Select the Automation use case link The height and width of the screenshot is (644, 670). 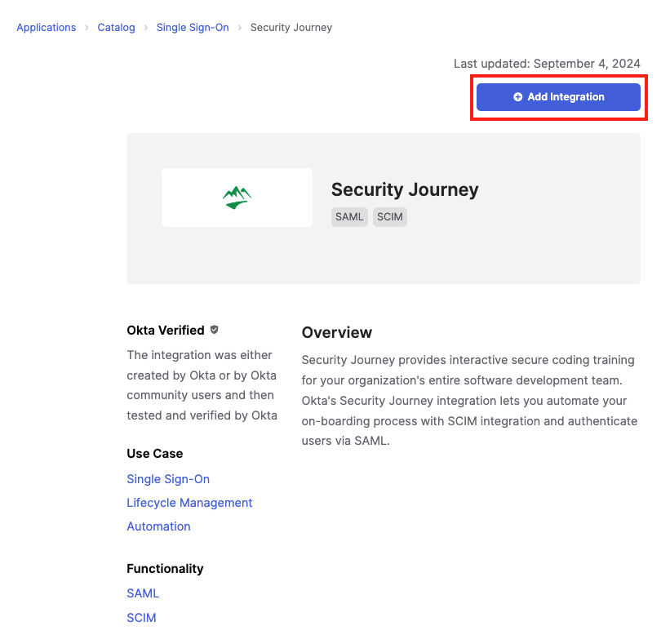click(x=158, y=526)
